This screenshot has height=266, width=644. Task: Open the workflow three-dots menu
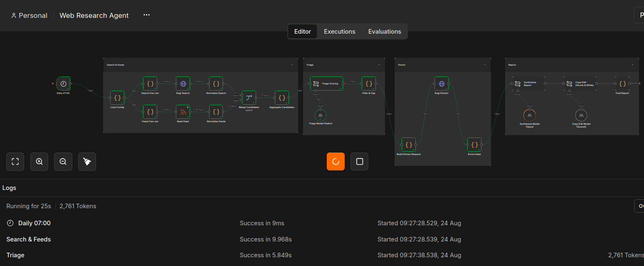click(146, 15)
